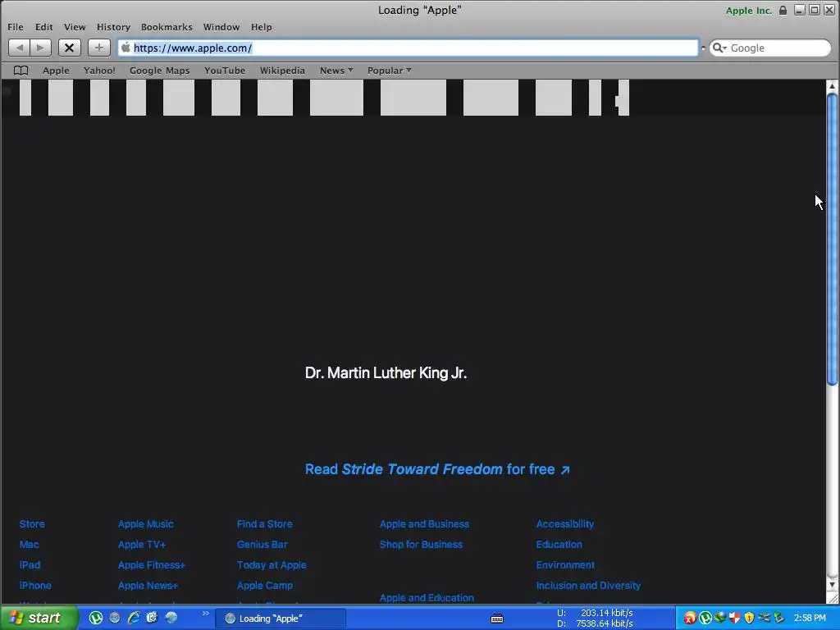Open the Help menu
The width and height of the screenshot is (840, 630).
262,27
